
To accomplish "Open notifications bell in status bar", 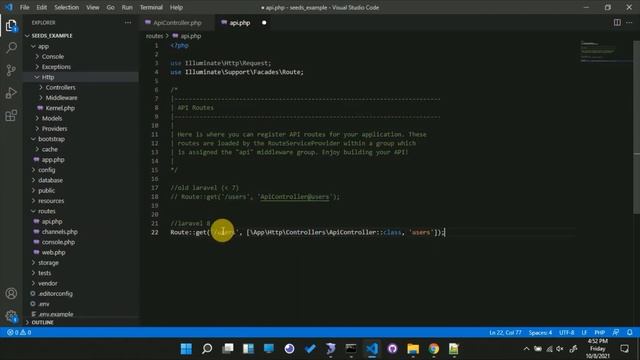I will click(630, 332).
